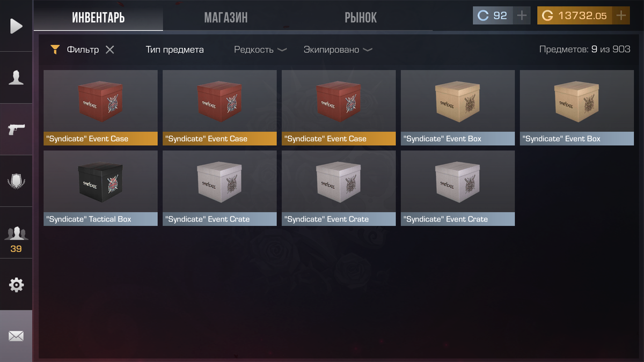Add silver coins with plus icon
The width and height of the screenshot is (644, 362).
[x=522, y=16]
